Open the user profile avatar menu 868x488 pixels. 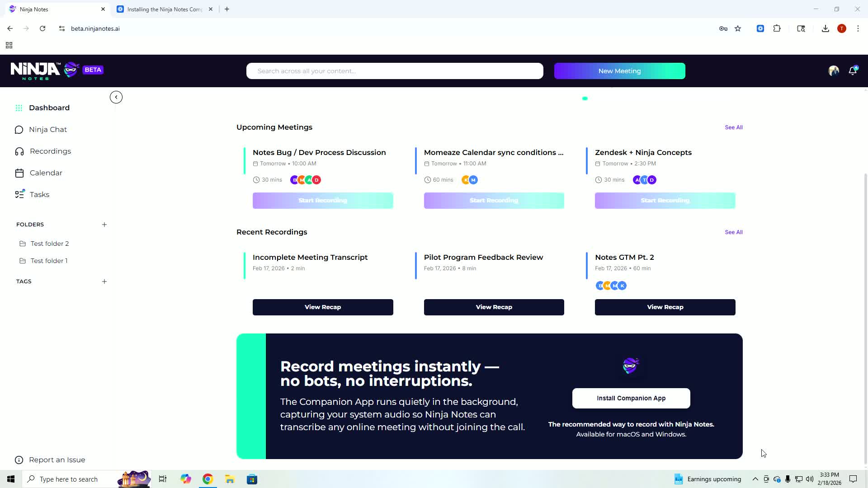(x=834, y=70)
